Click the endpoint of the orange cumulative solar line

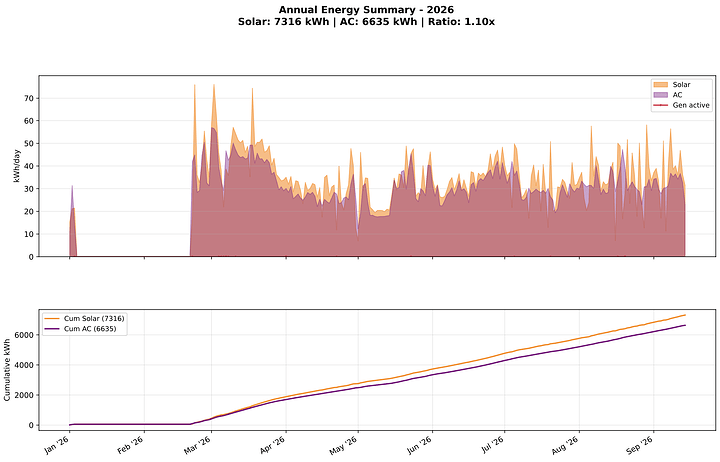coord(685,315)
